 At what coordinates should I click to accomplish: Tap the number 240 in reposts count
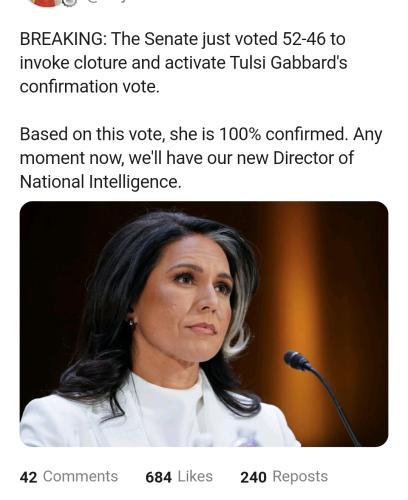[253, 477]
